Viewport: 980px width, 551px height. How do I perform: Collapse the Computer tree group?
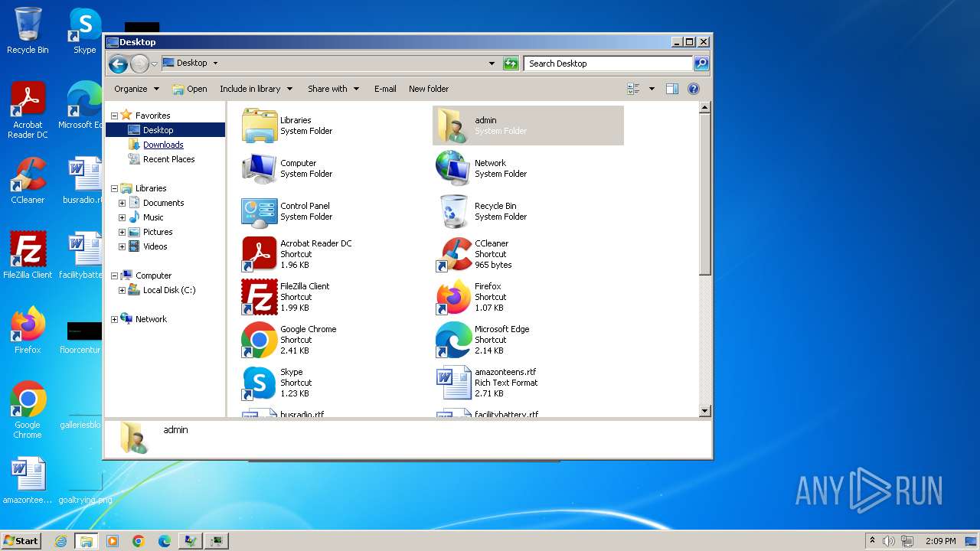(114, 275)
